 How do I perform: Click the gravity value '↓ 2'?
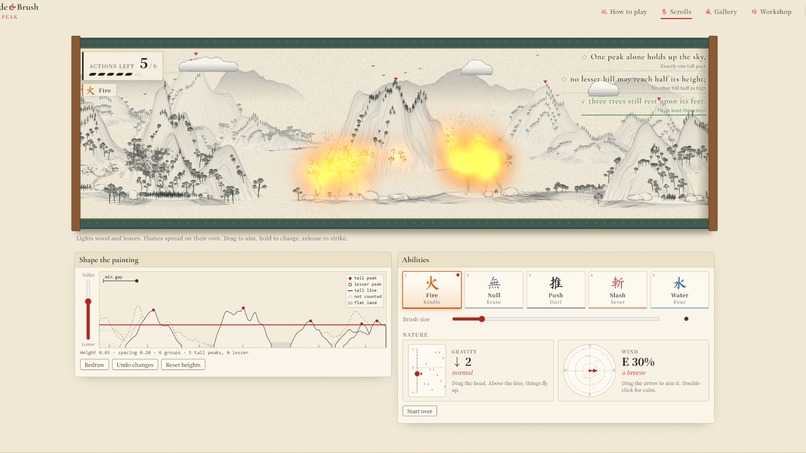[x=462, y=362]
